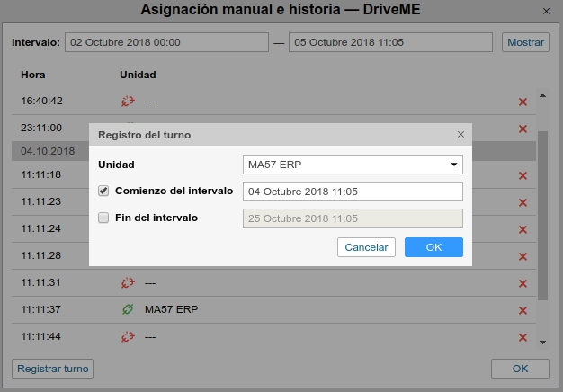Click the Fin del intervalo date field

(353, 218)
